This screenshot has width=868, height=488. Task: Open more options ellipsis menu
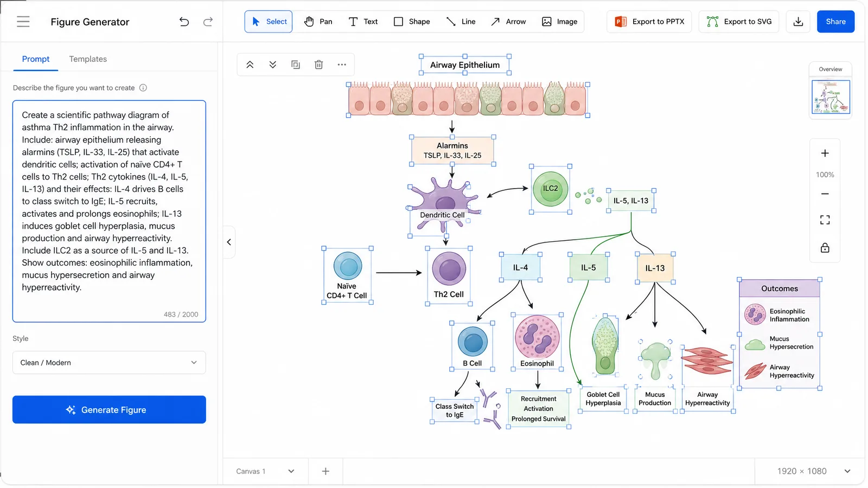[342, 65]
